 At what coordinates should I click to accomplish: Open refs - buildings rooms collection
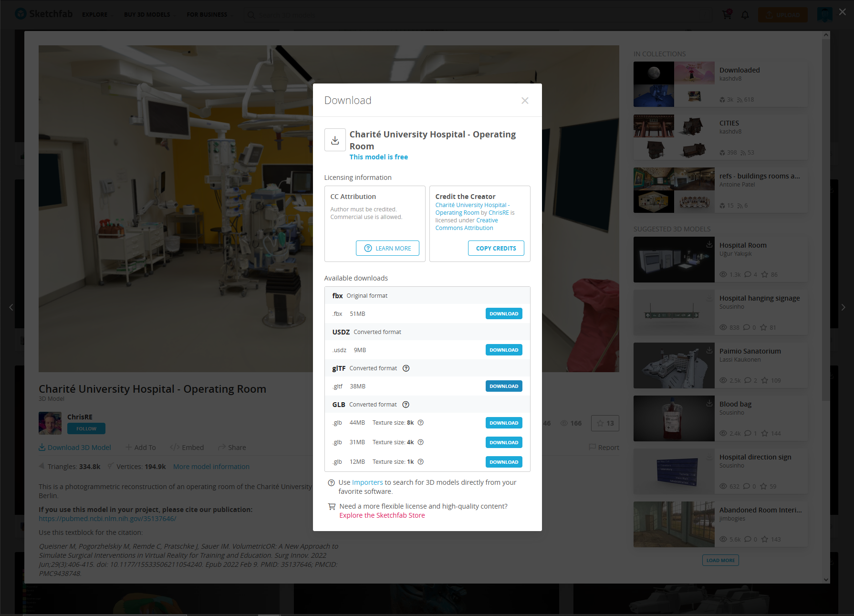pos(720,190)
